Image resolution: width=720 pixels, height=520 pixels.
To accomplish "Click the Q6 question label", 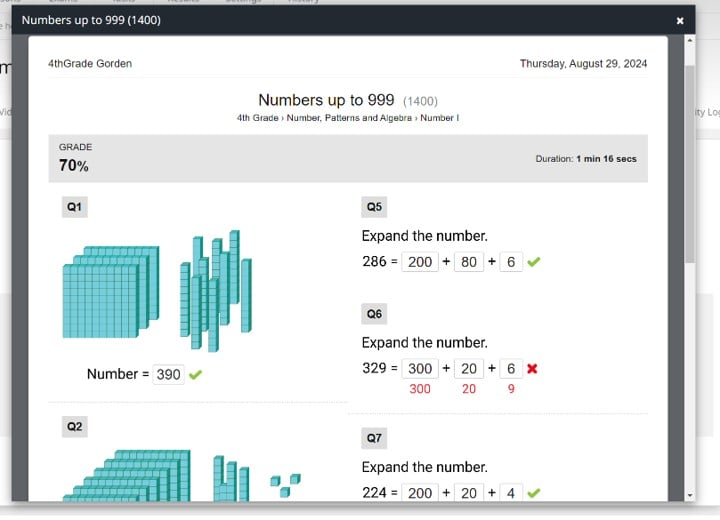I will pyautogui.click(x=374, y=313).
